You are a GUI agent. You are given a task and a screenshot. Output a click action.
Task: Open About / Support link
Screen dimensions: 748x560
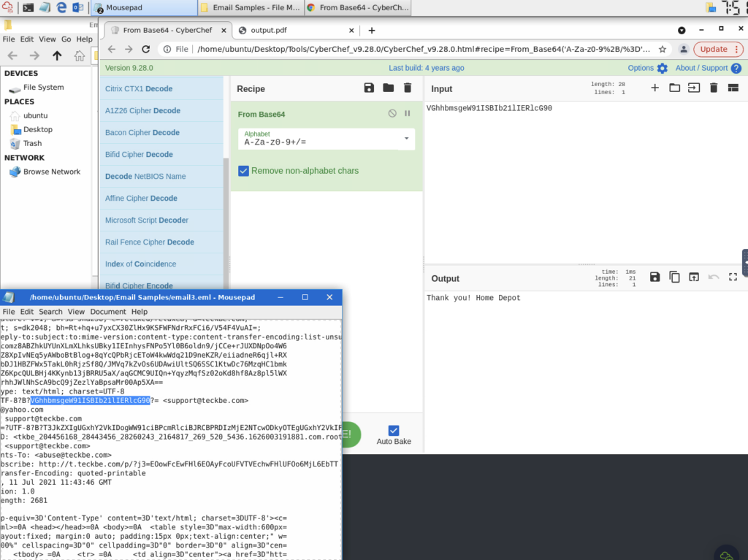[x=708, y=68]
